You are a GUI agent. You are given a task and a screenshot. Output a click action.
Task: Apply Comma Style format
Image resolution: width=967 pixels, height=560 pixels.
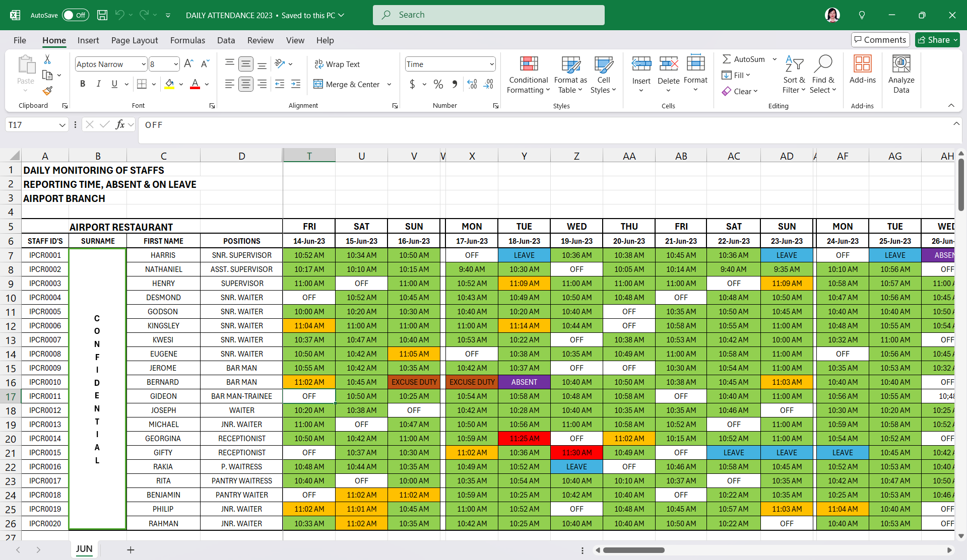(x=455, y=84)
